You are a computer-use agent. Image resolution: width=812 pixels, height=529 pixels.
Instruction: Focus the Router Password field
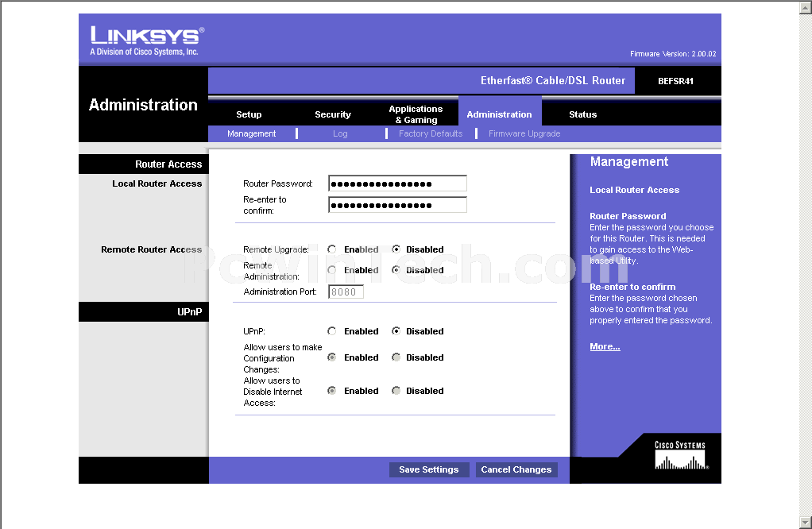[398, 183]
